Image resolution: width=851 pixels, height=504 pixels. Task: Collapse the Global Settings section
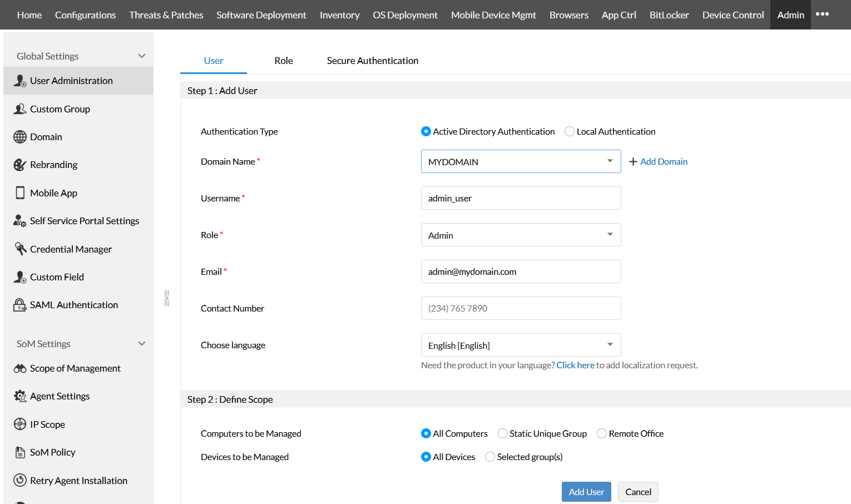[x=142, y=56]
